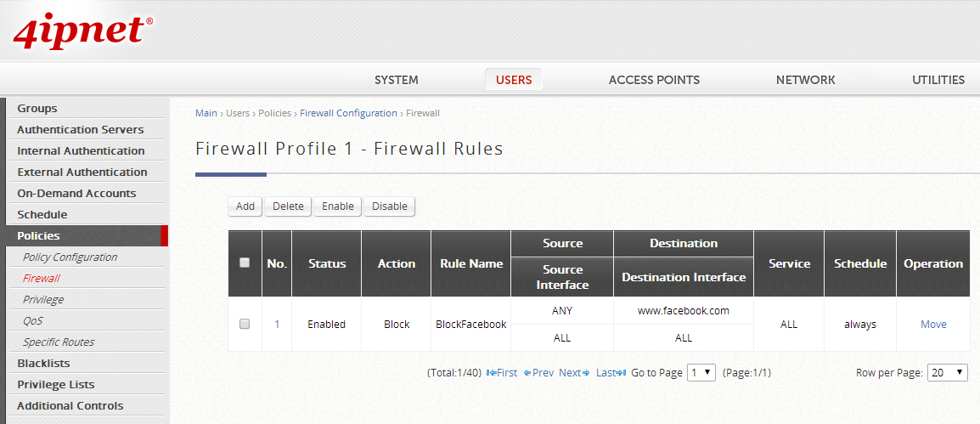The image size is (980, 424).
Task: Open the NETWORK top menu
Action: click(x=805, y=80)
